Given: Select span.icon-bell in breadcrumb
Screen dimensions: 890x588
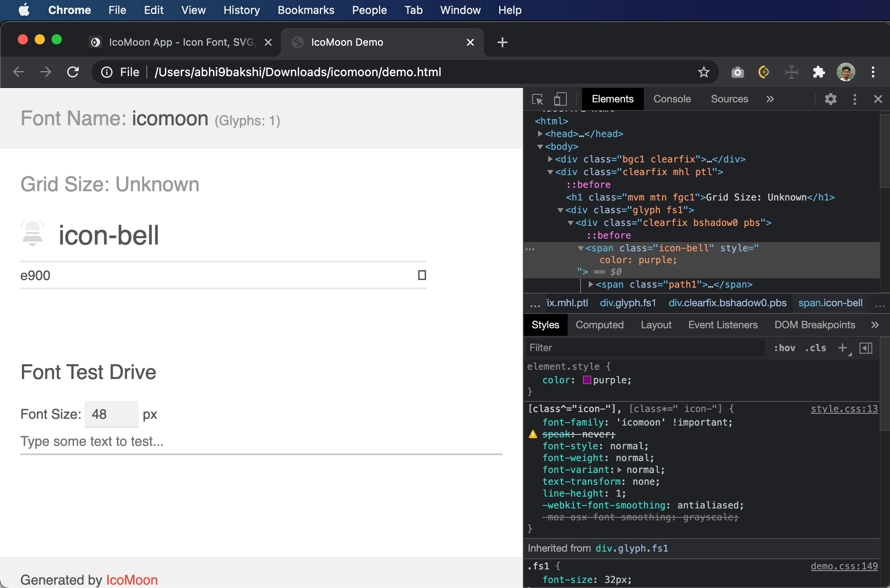Looking at the screenshot, I should click(830, 303).
